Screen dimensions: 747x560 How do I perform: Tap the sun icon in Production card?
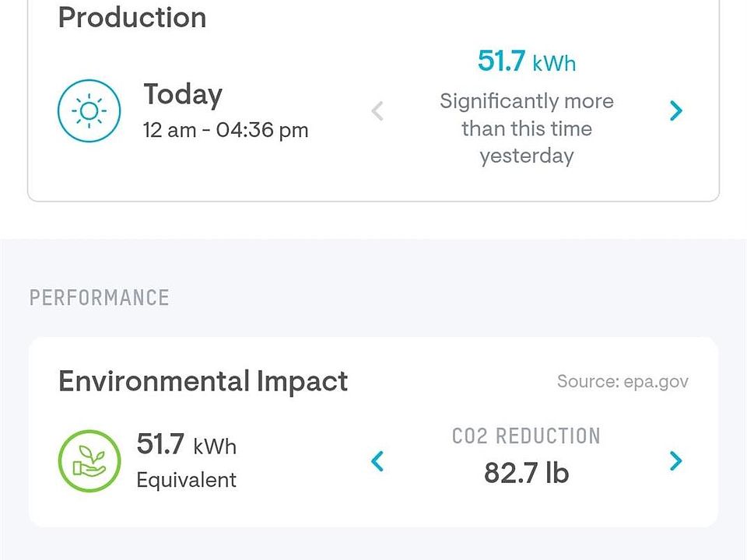click(x=89, y=111)
